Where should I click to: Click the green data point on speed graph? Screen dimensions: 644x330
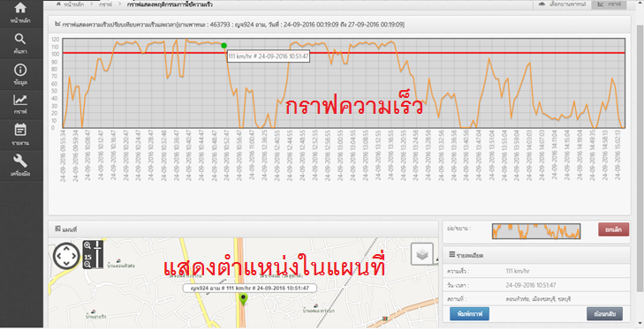(224, 46)
